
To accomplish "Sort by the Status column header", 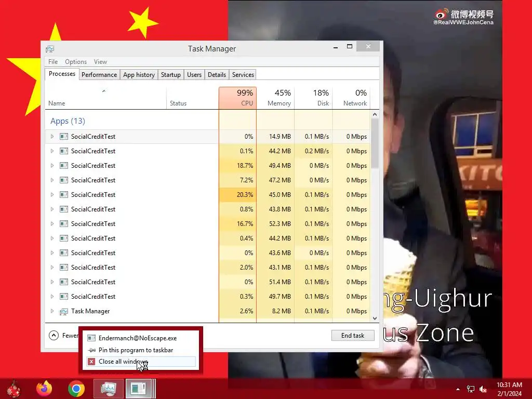I will [x=192, y=98].
